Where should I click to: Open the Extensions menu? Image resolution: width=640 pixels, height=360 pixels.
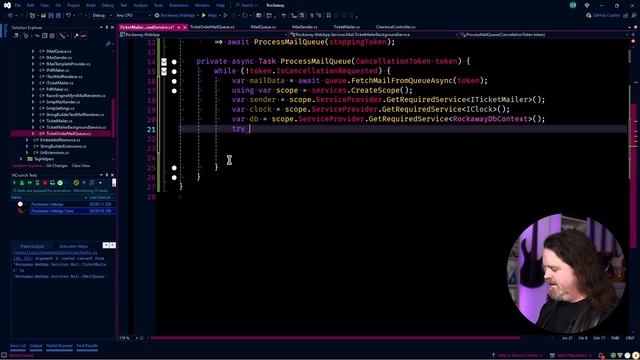178,5
